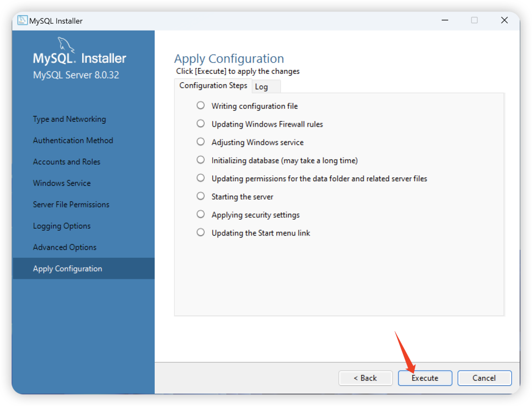
Task: Switch to the Log tab
Action: tap(266, 87)
